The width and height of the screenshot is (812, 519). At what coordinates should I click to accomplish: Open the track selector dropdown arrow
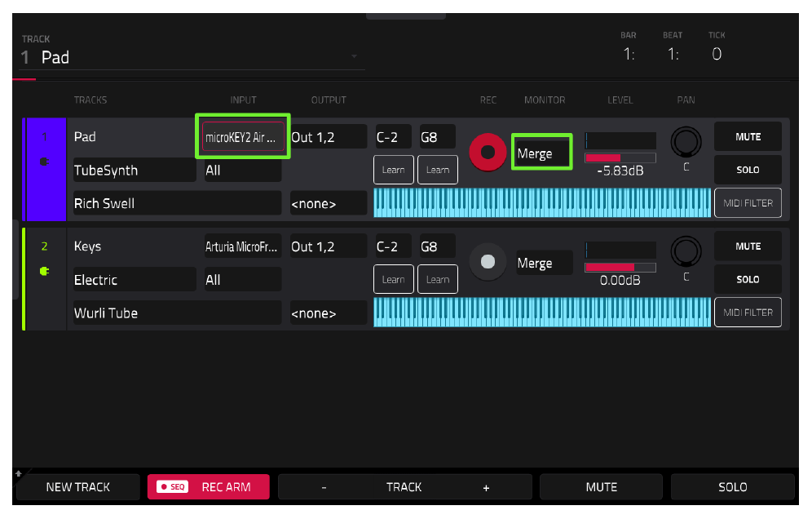354,56
